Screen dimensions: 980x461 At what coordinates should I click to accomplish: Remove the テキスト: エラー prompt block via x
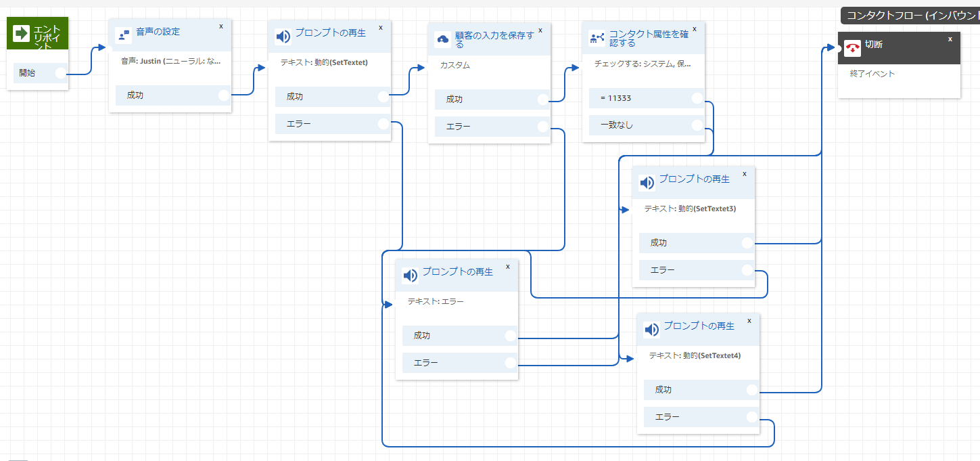tap(507, 266)
